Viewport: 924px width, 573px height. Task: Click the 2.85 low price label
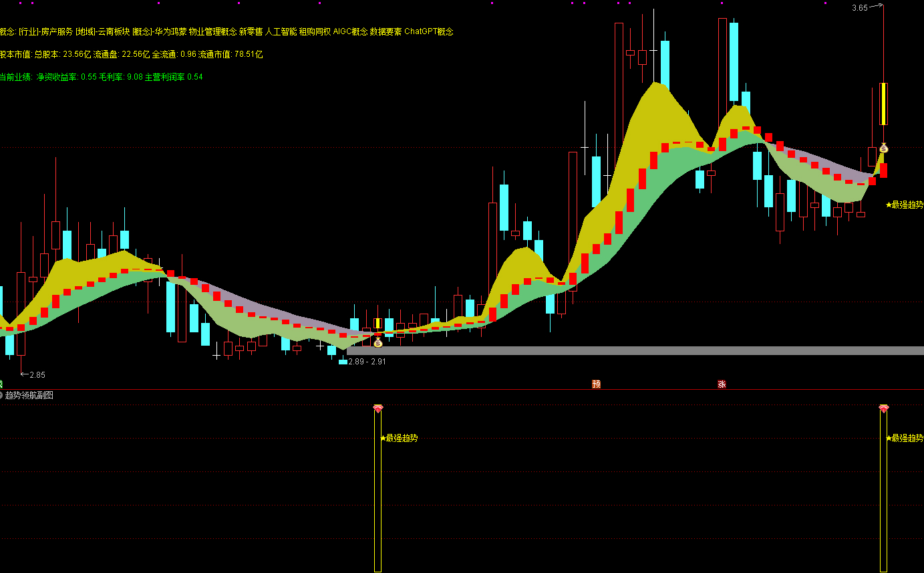pos(37,374)
